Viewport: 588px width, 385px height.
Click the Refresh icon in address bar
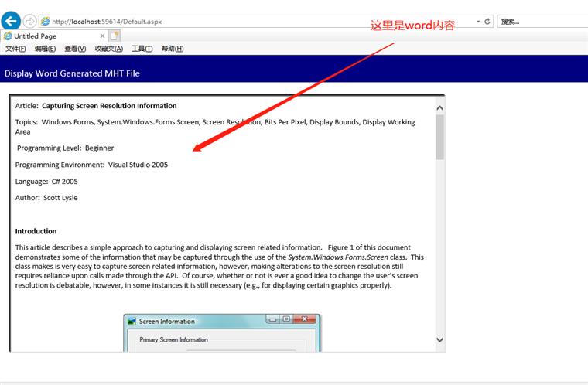(487, 22)
